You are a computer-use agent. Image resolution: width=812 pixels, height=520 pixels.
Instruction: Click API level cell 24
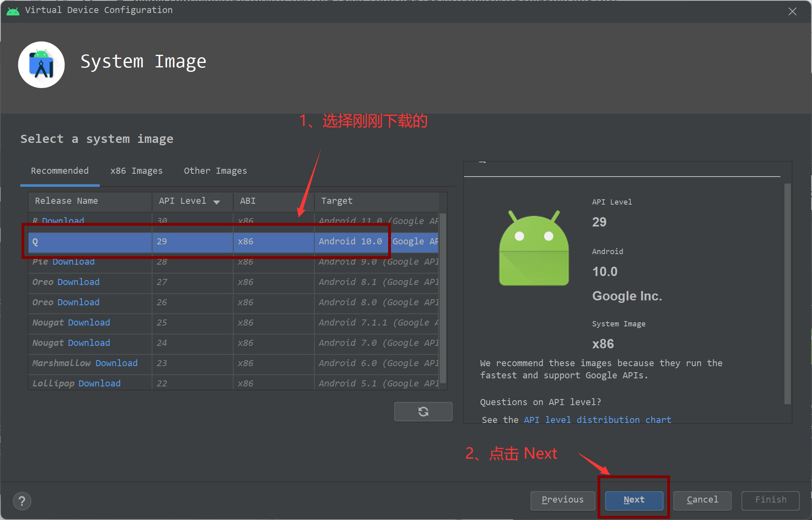(x=193, y=343)
